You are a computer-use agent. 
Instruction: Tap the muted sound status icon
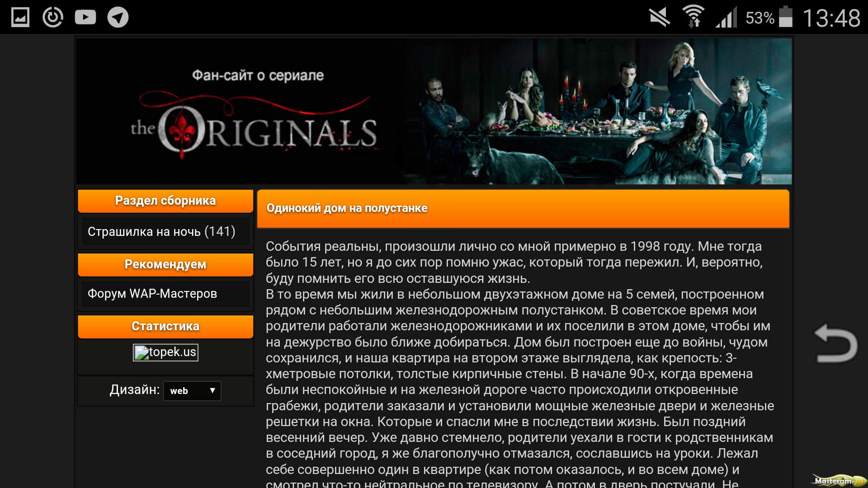tap(660, 17)
